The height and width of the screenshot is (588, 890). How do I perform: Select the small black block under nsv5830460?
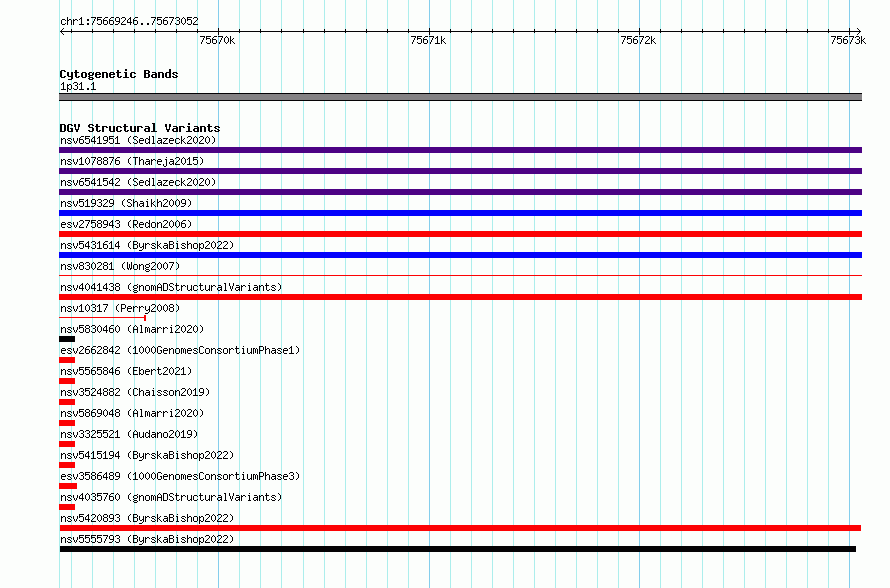tap(67, 339)
